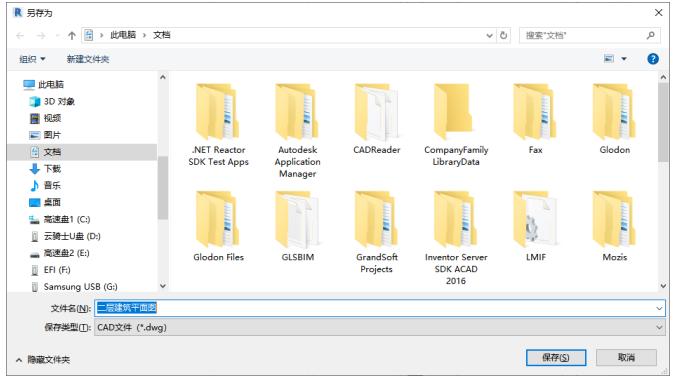The height and width of the screenshot is (381, 676).
Task: Select 此电脑 in the navigation tree
Action: 44,84
